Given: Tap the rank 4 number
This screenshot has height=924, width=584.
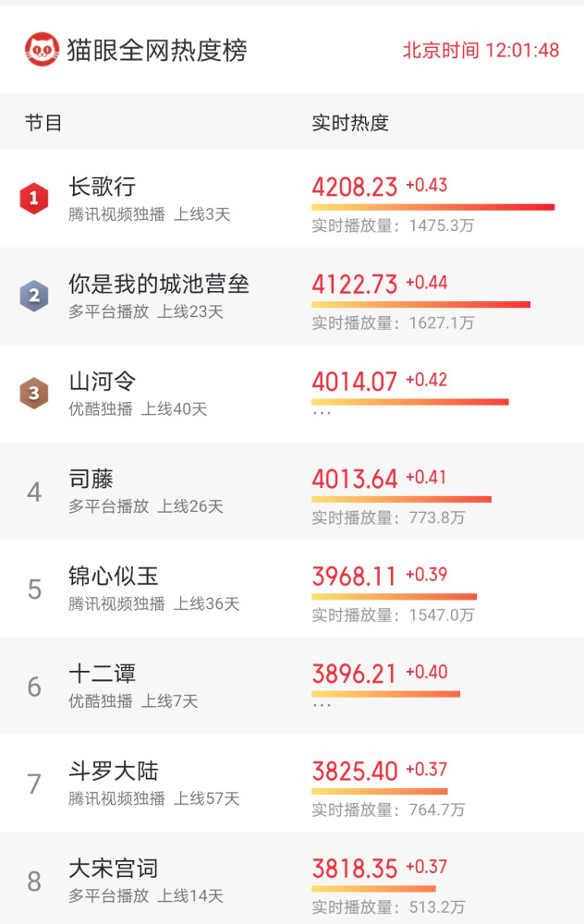Looking at the screenshot, I should 34,492.
